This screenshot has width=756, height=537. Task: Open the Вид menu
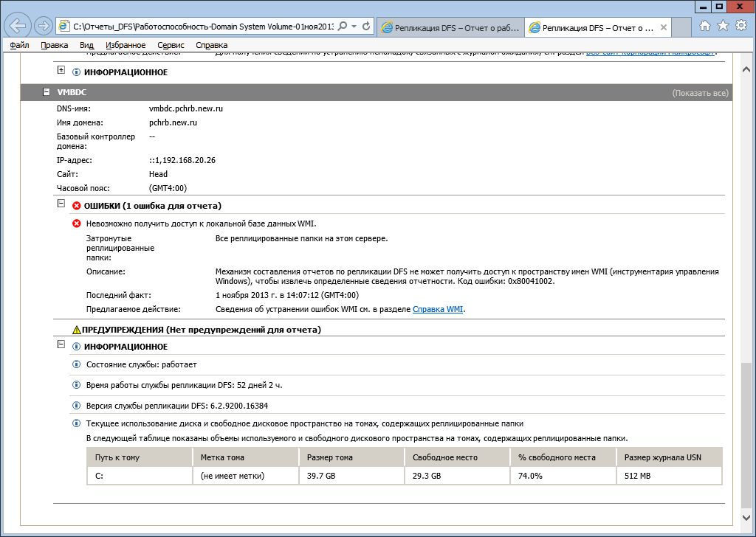87,45
